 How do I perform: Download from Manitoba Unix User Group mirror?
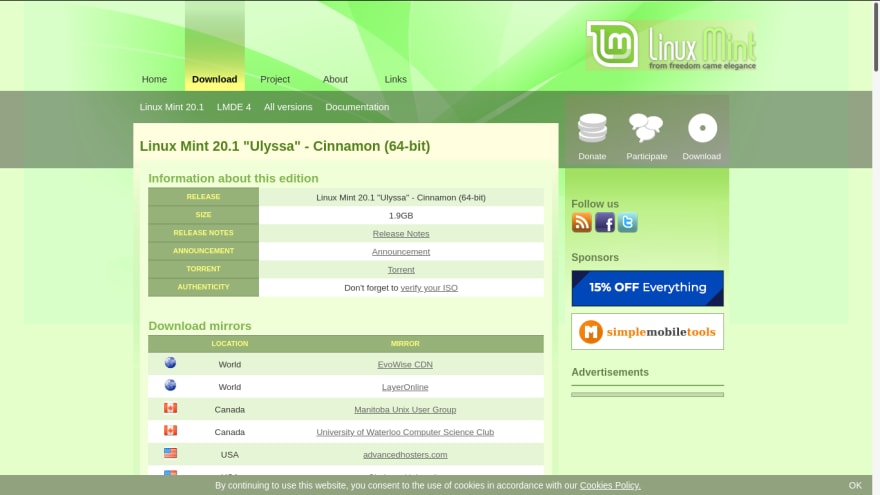[x=405, y=409]
